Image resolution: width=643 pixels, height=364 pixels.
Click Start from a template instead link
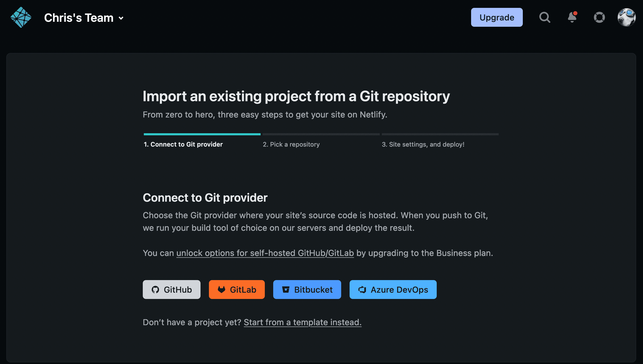(x=302, y=322)
